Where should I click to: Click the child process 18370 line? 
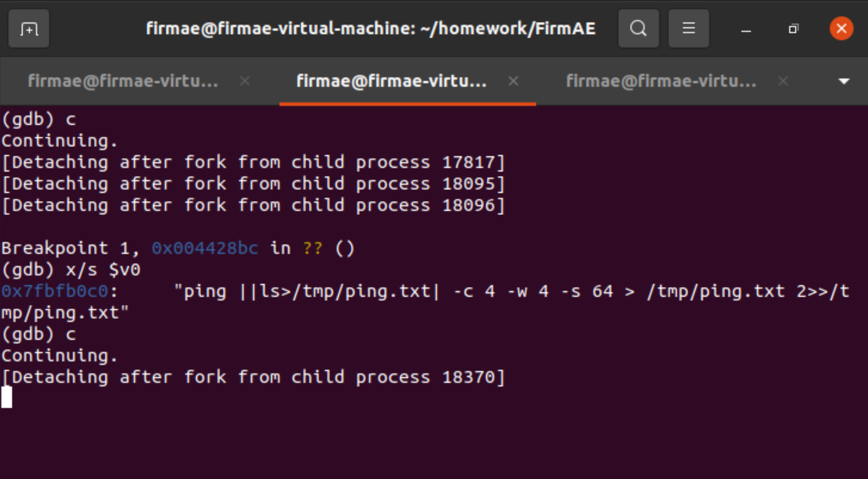254,377
